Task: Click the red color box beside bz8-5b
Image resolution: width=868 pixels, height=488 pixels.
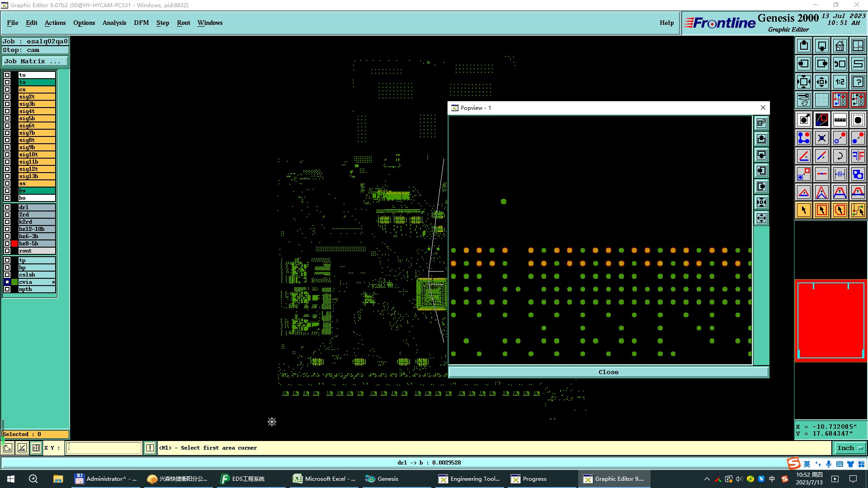Action: pos(14,244)
